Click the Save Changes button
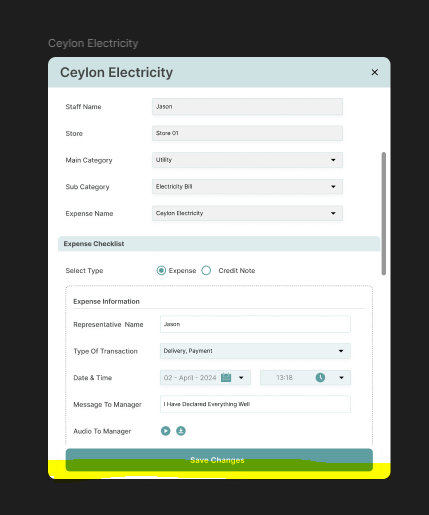The image size is (429, 515). 219,460
